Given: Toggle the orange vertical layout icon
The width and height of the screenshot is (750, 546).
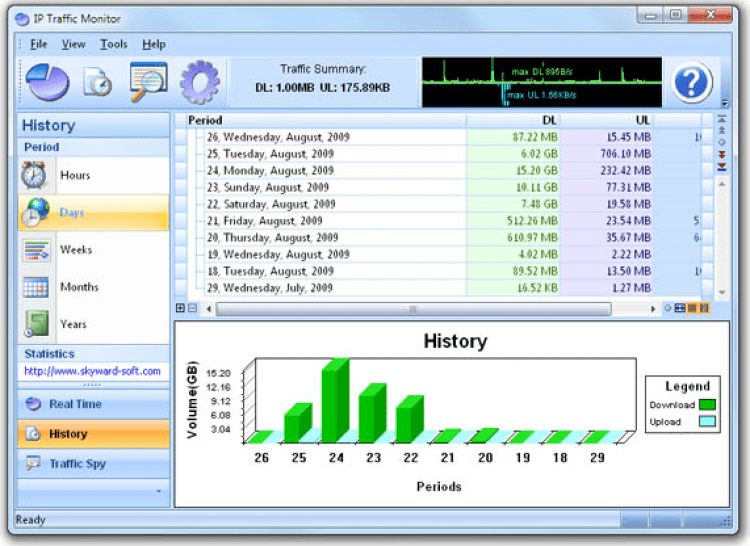Looking at the screenshot, I should [x=704, y=308].
